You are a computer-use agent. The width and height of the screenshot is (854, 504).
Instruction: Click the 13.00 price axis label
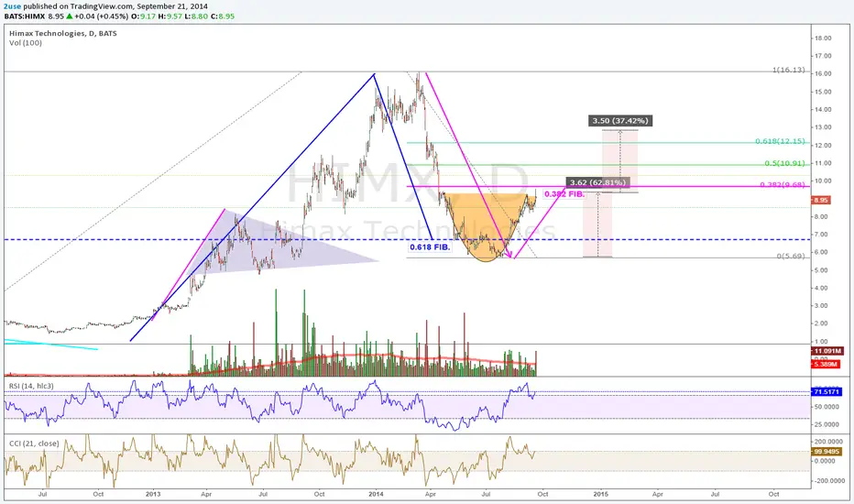tap(823, 127)
